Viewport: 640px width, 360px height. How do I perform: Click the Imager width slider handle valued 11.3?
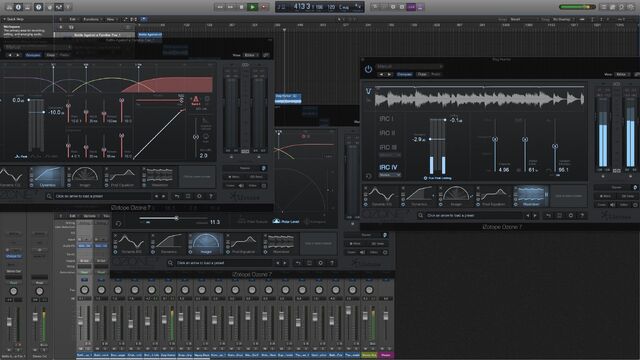[x=176, y=218]
